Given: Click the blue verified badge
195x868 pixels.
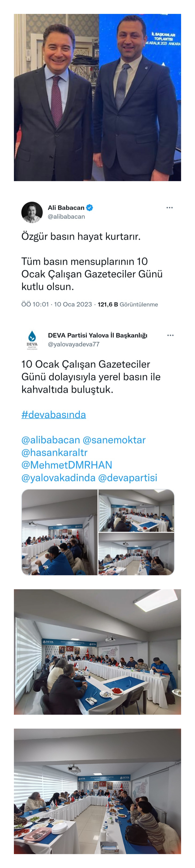Looking at the screenshot, I should click(90, 208).
